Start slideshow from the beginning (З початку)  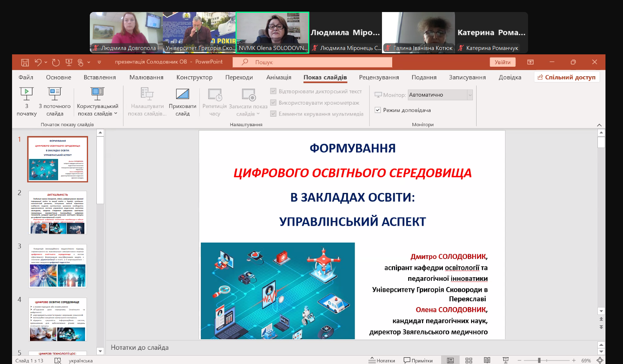pyautogui.click(x=27, y=102)
